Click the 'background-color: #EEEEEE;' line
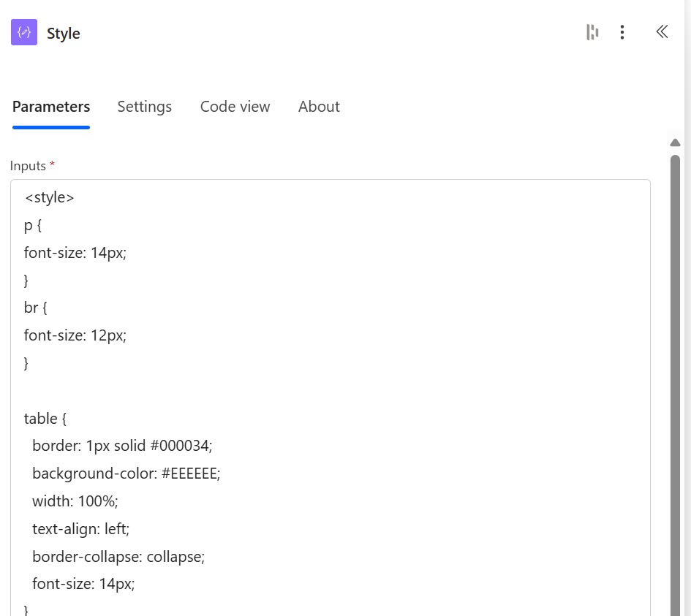 pyautogui.click(x=126, y=474)
